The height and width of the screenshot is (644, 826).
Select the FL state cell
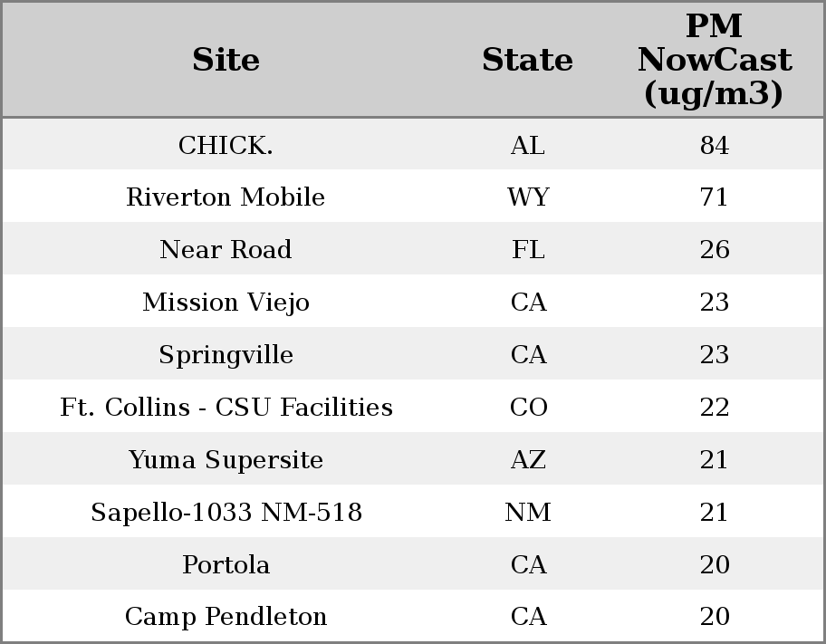pos(528,250)
